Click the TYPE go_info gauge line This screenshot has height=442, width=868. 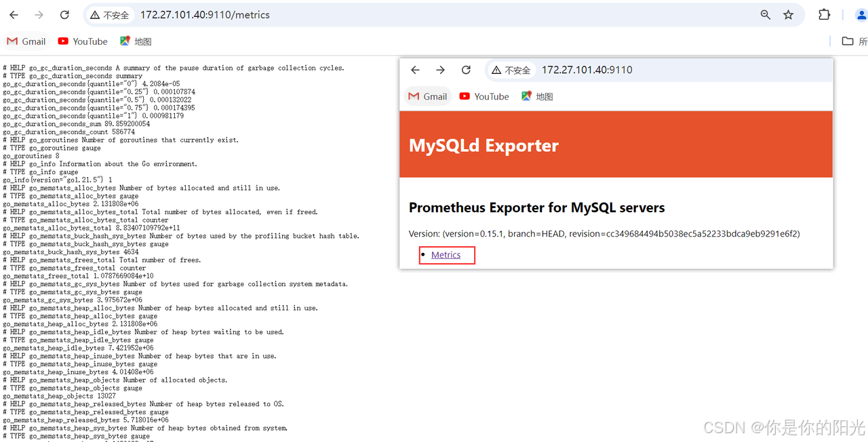tap(52, 172)
